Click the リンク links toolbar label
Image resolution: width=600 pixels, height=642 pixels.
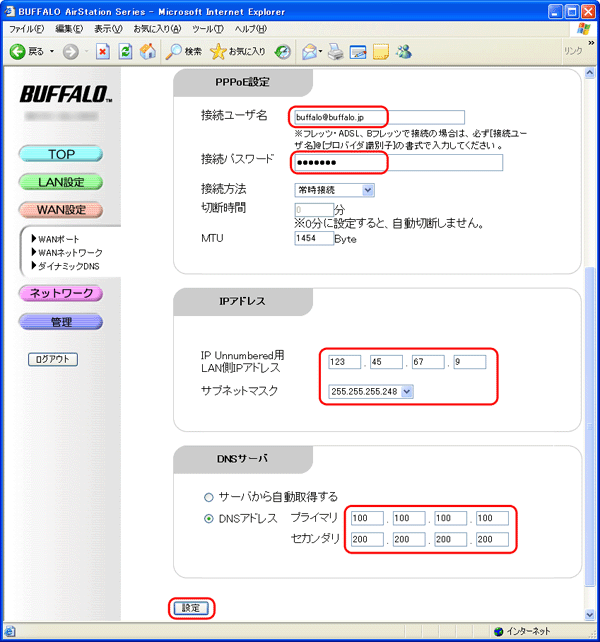click(x=573, y=51)
